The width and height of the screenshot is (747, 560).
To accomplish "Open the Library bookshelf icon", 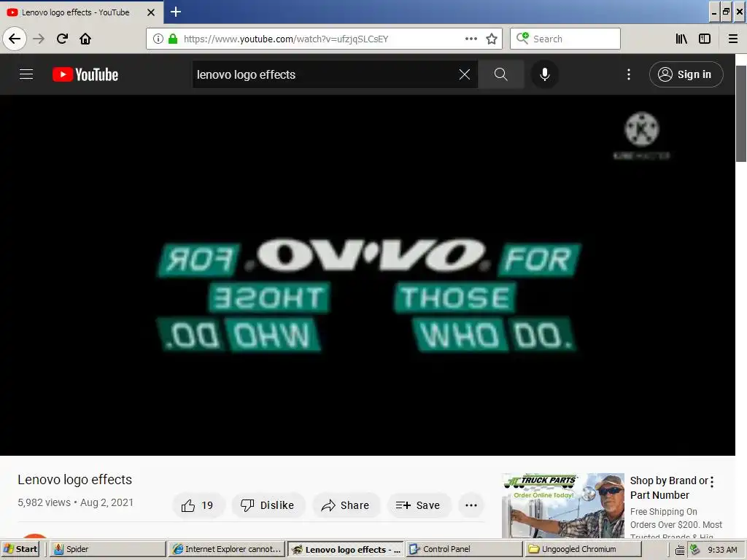I will [x=681, y=39].
